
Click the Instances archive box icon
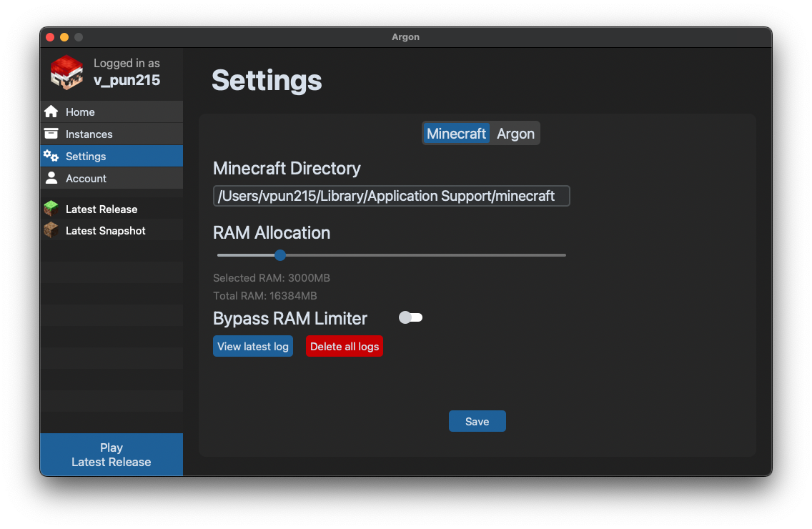click(x=51, y=134)
